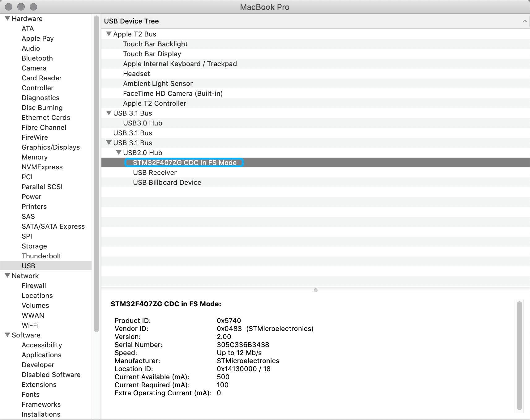Select Volumes under Network
This screenshot has width=530, height=420.
(x=35, y=305)
